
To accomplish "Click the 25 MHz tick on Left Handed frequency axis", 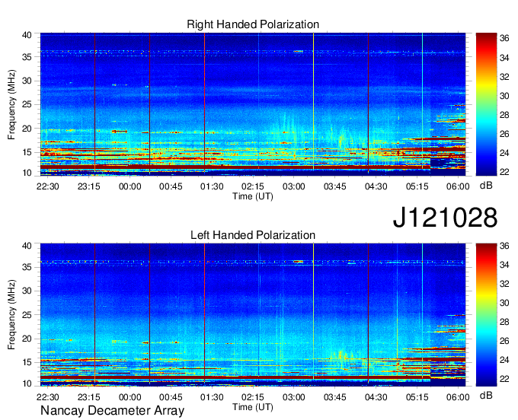I will click(x=27, y=315).
